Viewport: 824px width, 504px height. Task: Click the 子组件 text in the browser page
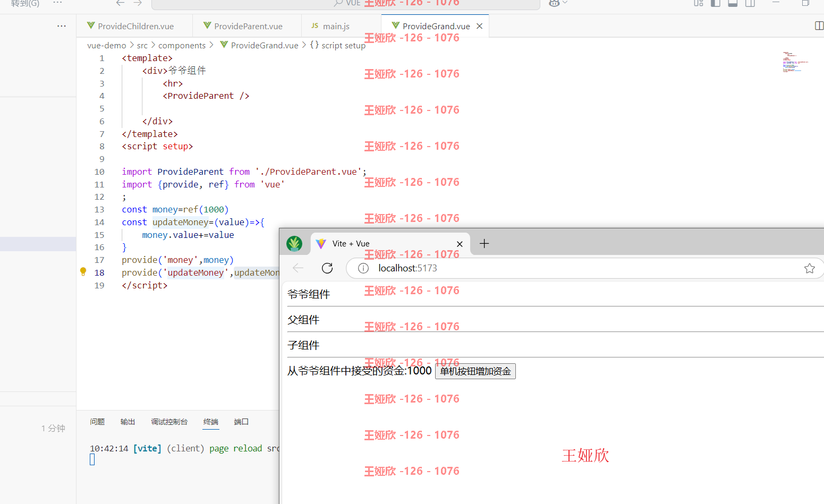tap(303, 345)
